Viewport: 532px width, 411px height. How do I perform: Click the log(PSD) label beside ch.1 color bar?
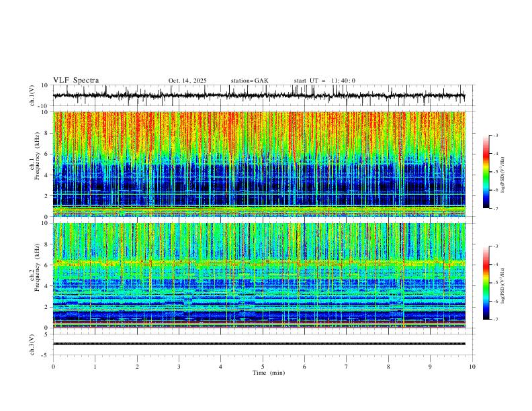[502, 175]
